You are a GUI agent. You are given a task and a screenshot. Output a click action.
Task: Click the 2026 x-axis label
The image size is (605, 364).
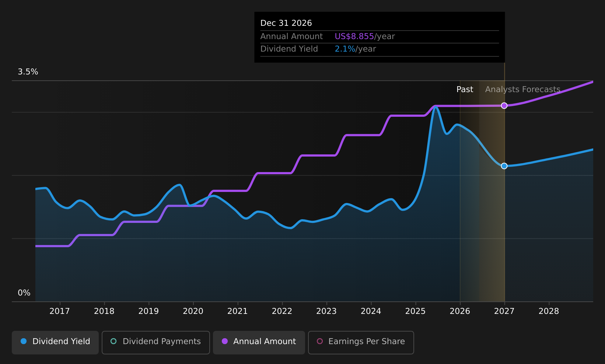point(460,311)
